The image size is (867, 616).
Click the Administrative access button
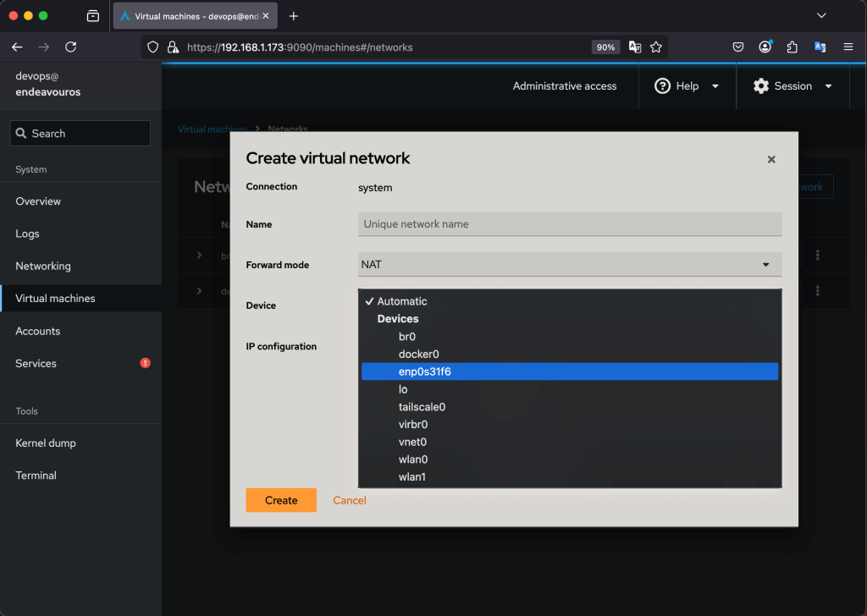click(564, 86)
